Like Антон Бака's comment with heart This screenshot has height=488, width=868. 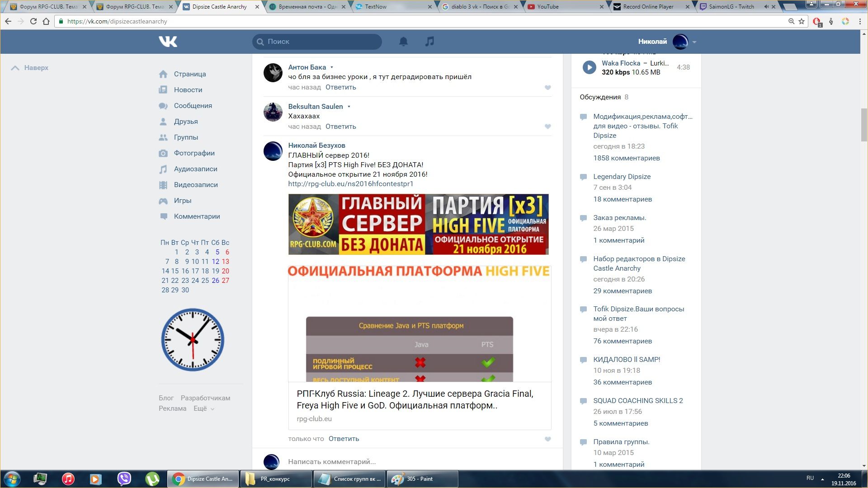tap(547, 88)
